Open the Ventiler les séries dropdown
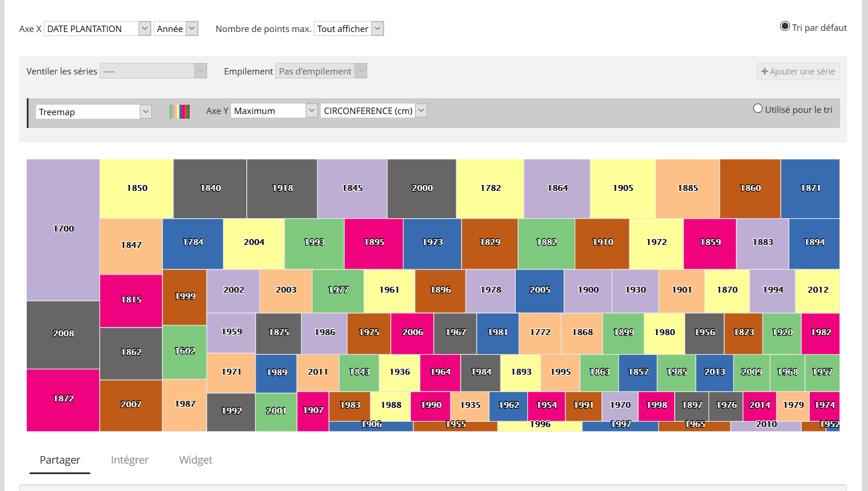 (153, 71)
